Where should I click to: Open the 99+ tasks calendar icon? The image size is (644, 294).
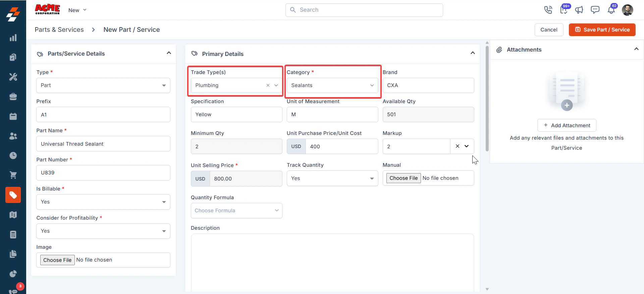[x=564, y=9]
